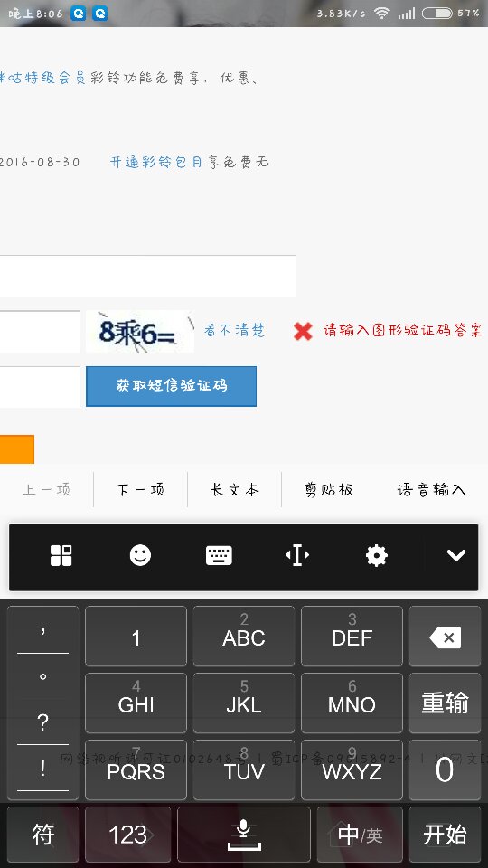Tap the exclamation mark key
488x868 pixels.
43,769
